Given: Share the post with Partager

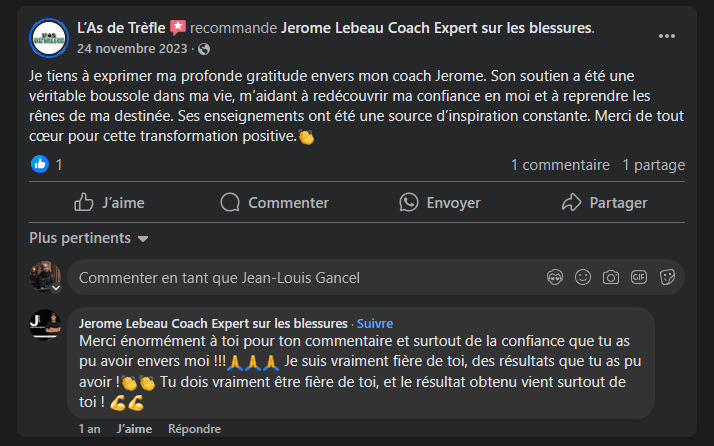Looking at the screenshot, I should pos(604,202).
